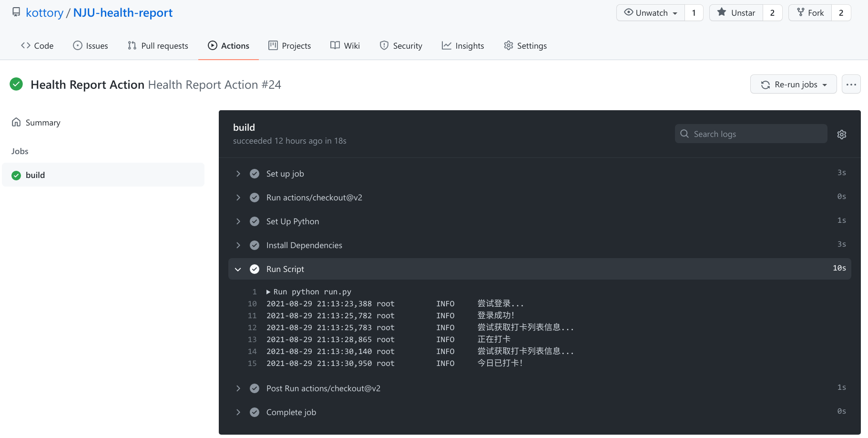The height and width of the screenshot is (438, 868).
Task: Click the check icon on Set up job
Action: point(255,174)
